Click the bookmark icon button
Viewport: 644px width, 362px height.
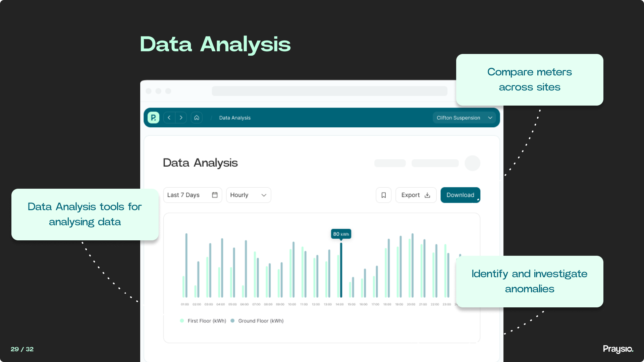coord(384,195)
